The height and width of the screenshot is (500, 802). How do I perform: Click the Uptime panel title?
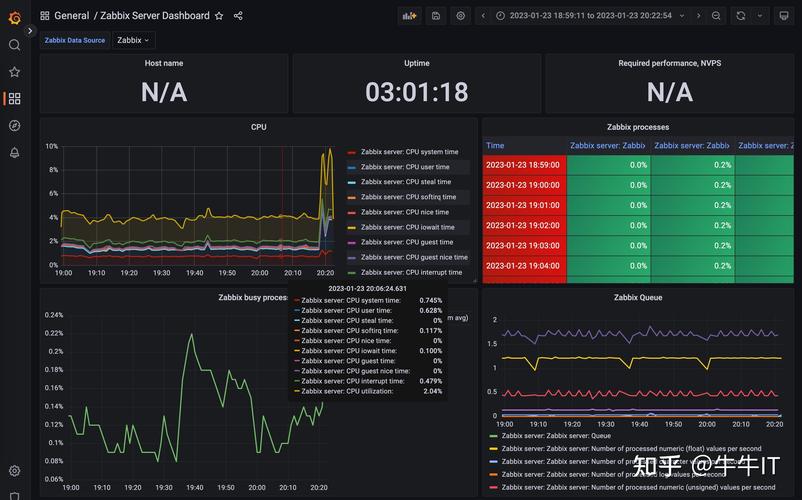coord(417,63)
